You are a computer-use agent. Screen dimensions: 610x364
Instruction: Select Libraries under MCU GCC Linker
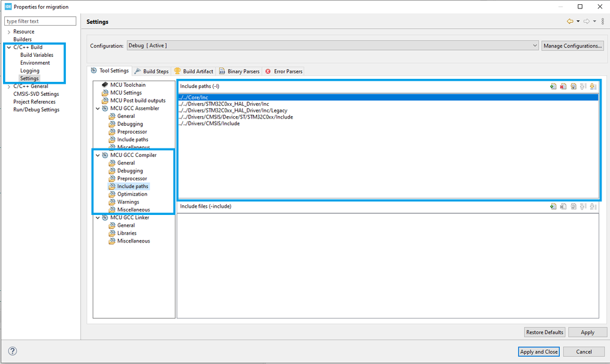point(127,233)
